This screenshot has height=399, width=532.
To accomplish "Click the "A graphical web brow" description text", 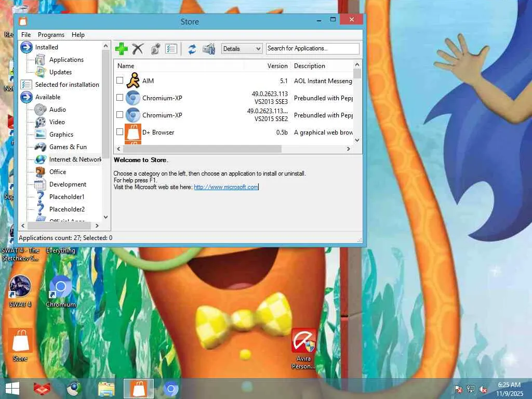I will (x=323, y=132).
